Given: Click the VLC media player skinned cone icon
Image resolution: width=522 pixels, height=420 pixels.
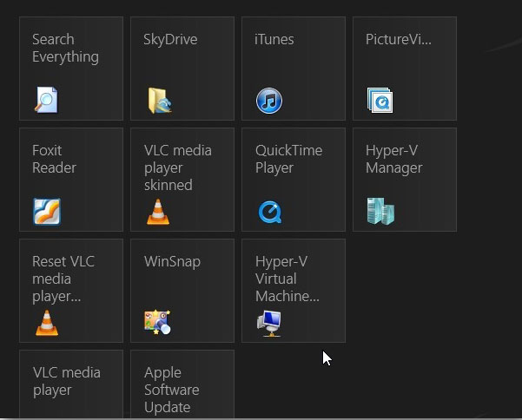Looking at the screenshot, I should (x=158, y=212).
